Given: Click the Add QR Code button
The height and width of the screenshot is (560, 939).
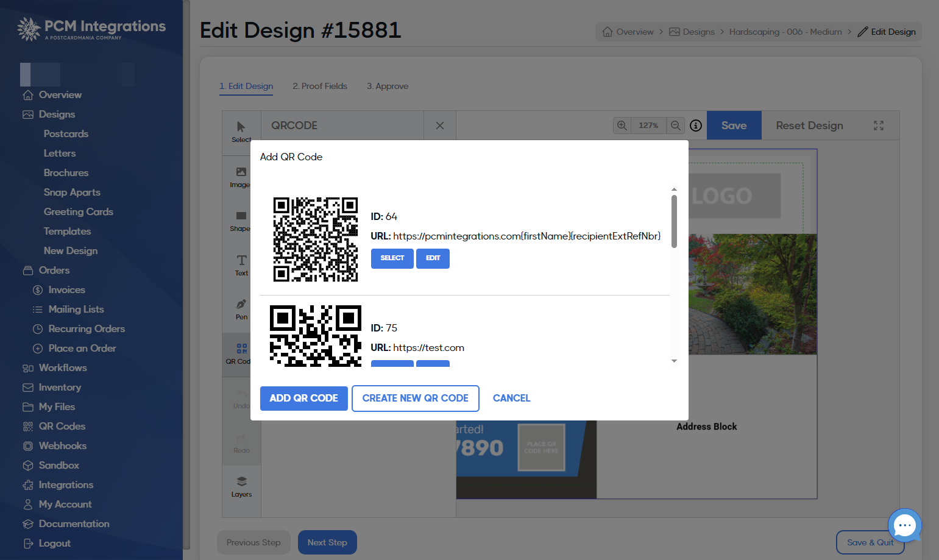Looking at the screenshot, I should (304, 399).
